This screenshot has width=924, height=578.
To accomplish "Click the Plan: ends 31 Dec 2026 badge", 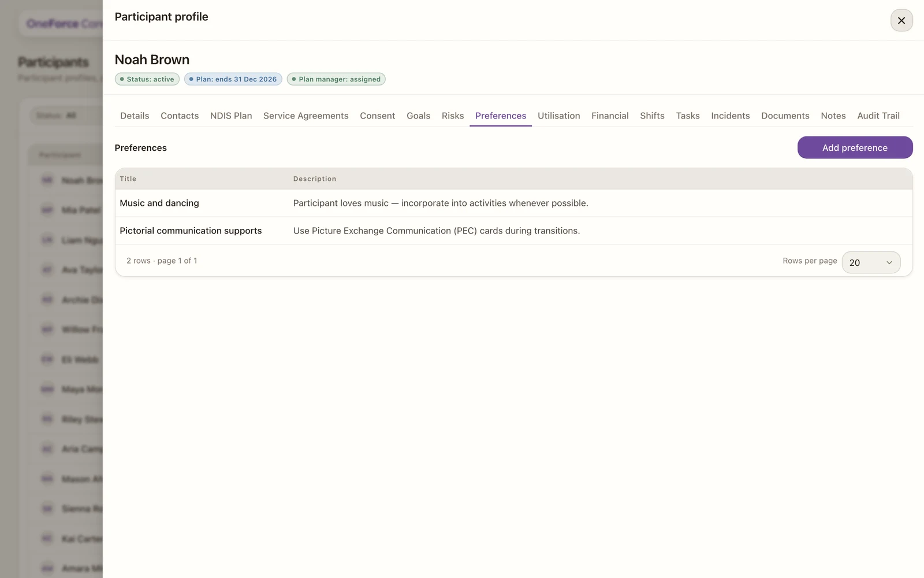I will 233,79.
